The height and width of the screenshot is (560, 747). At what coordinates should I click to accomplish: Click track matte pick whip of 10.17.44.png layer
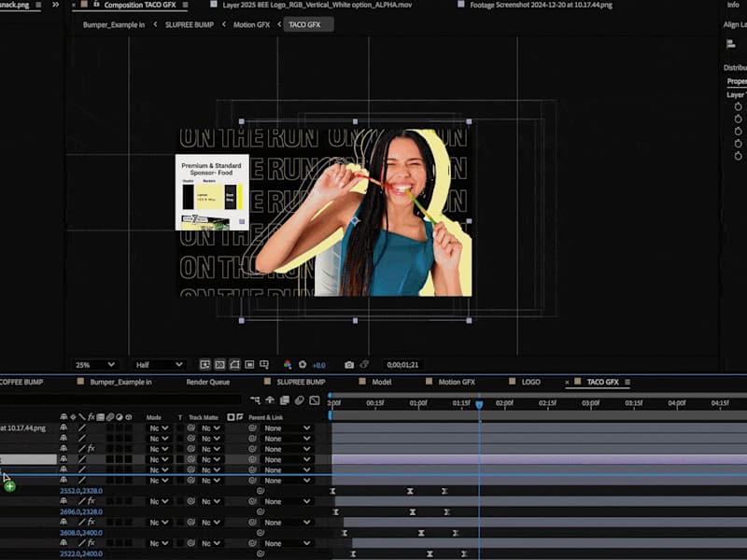[x=191, y=428]
